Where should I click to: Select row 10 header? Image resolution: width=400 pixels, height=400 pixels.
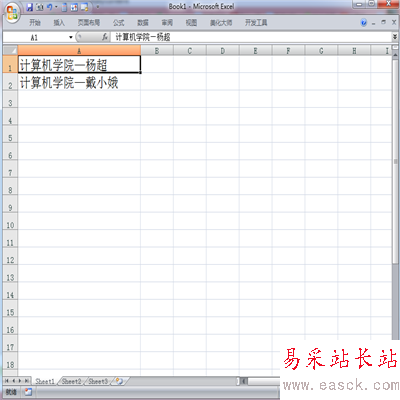pos(10,221)
